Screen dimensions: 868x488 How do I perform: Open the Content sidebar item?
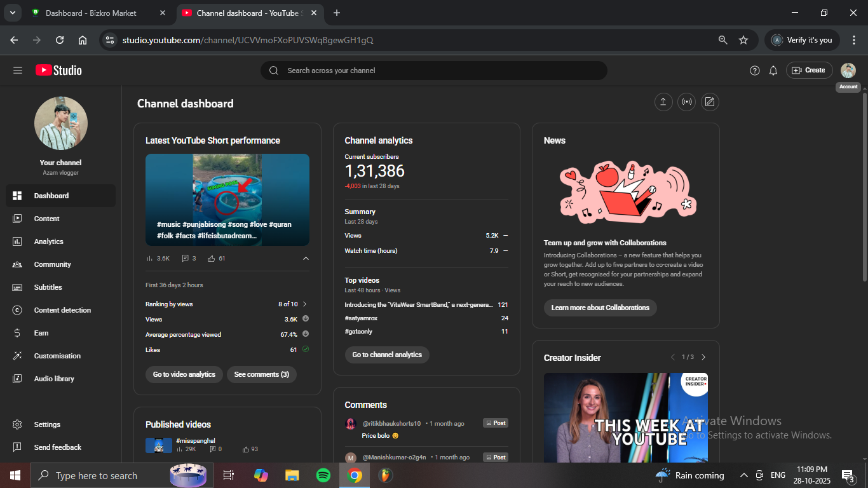click(47, 219)
